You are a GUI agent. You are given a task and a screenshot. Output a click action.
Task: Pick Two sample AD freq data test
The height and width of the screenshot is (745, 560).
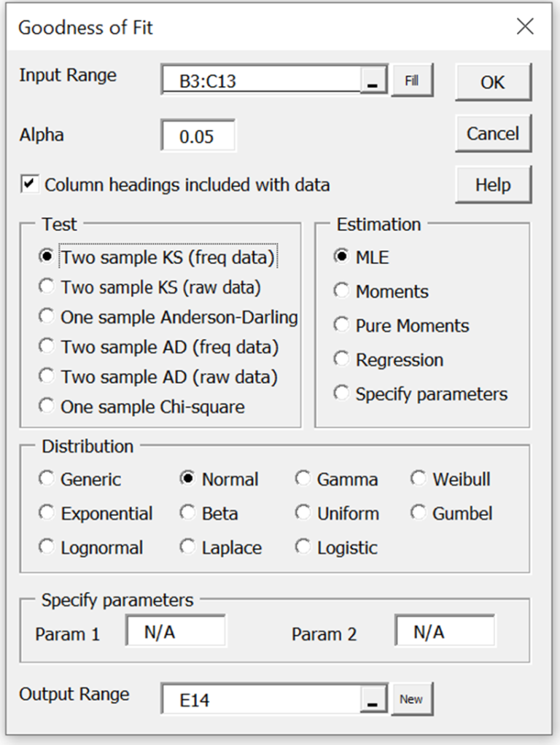pyautogui.click(x=47, y=347)
